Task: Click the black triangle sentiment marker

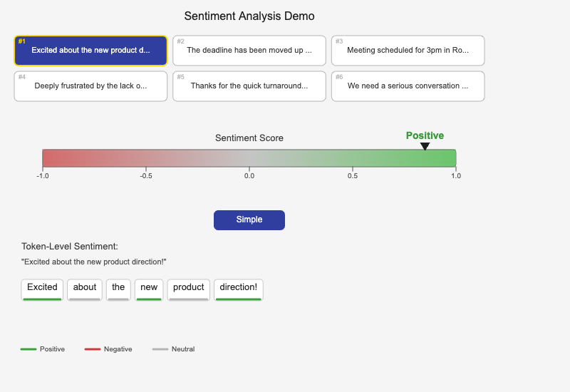Action: pyautogui.click(x=425, y=146)
